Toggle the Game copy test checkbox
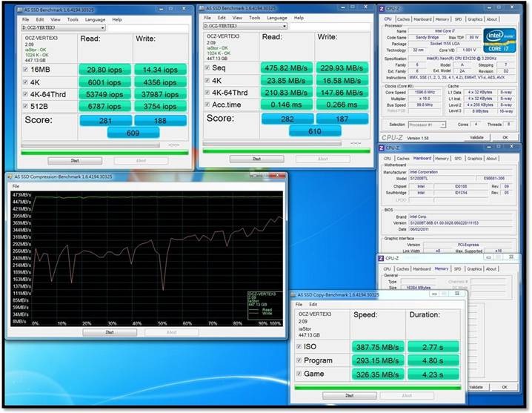This screenshot has width=532, height=413. [x=299, y=374]
